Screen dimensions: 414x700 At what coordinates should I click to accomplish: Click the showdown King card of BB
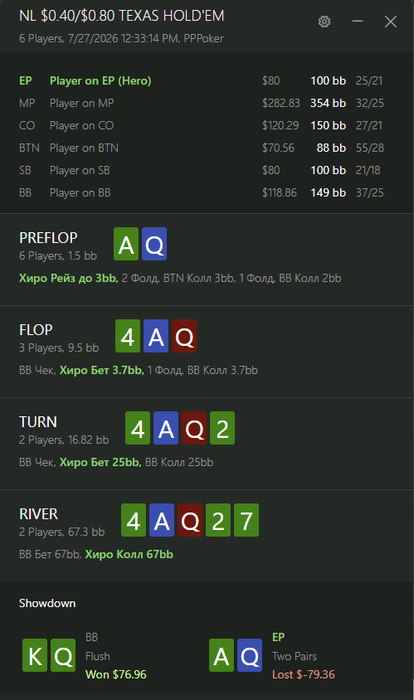tap(35, 655)
